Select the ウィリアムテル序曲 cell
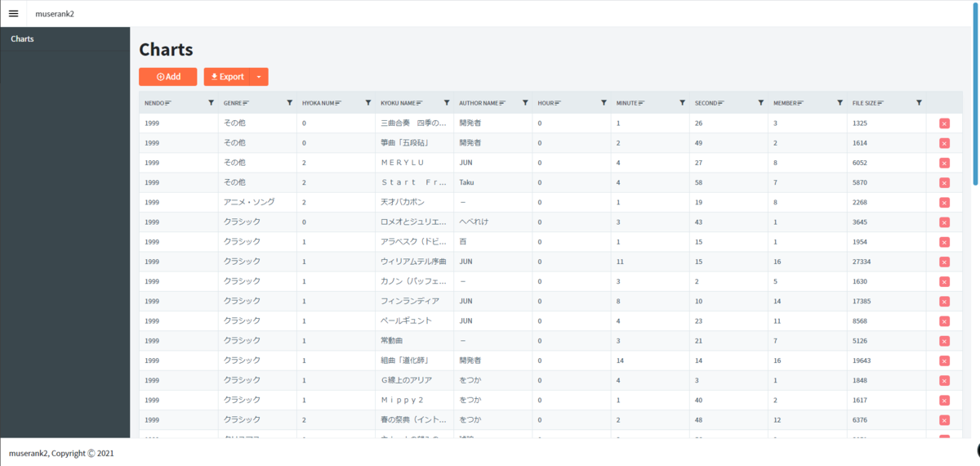 [x=414, y=262]
